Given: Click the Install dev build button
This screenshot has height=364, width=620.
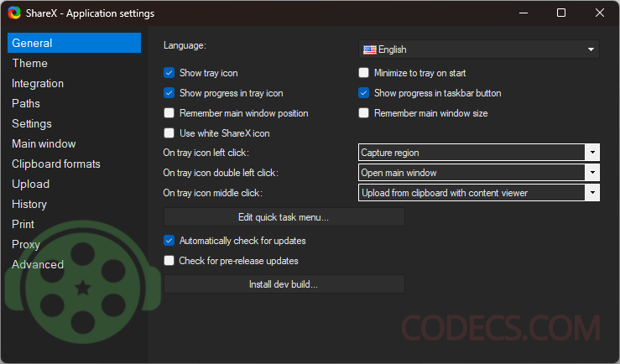Looking at the screenshot, I should pos(284,284).
